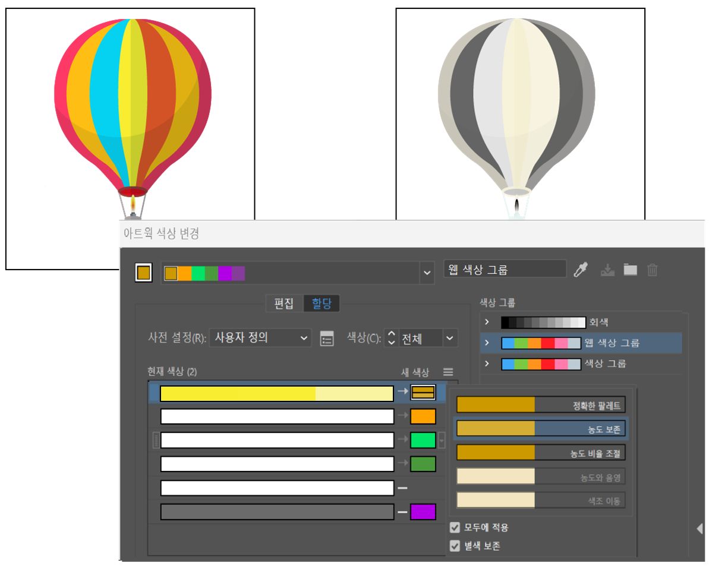Screen dimensions: 728x576
Task: Toggle the arrow between yellow row and new color
Action: click(x=402, y=392)
